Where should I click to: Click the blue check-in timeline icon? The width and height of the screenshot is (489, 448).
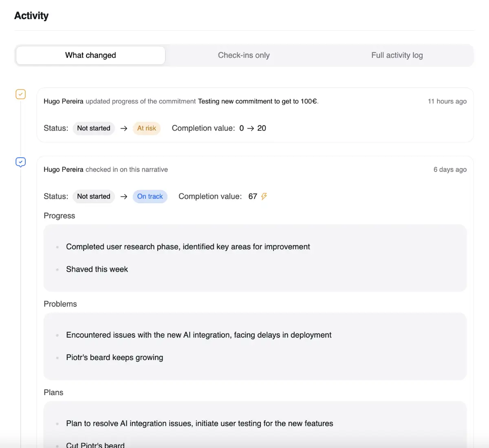20,162
